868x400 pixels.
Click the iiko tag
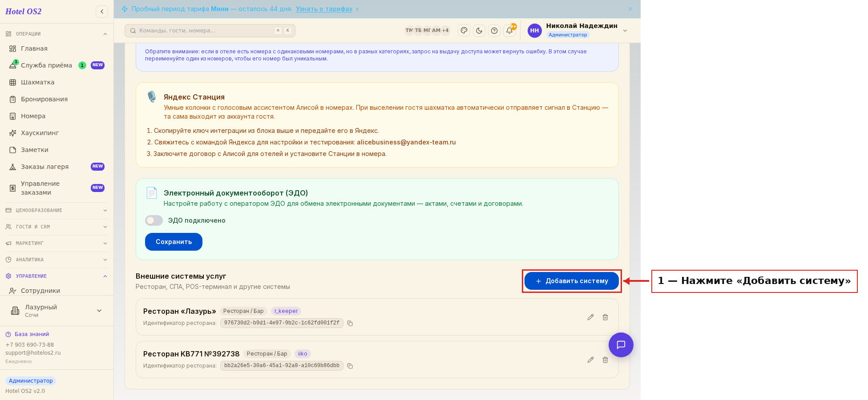tap(303, 354)
